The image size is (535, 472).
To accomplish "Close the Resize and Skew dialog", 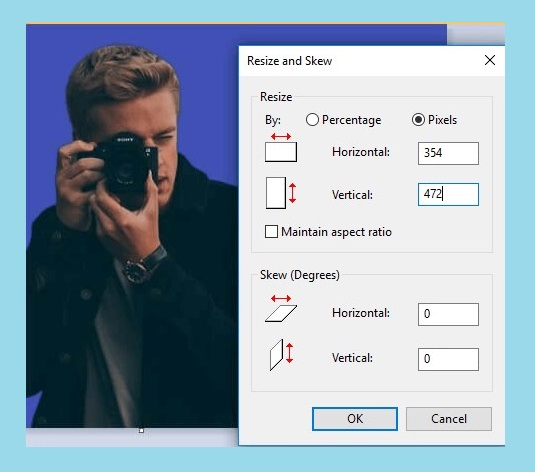I will point(490,60).
